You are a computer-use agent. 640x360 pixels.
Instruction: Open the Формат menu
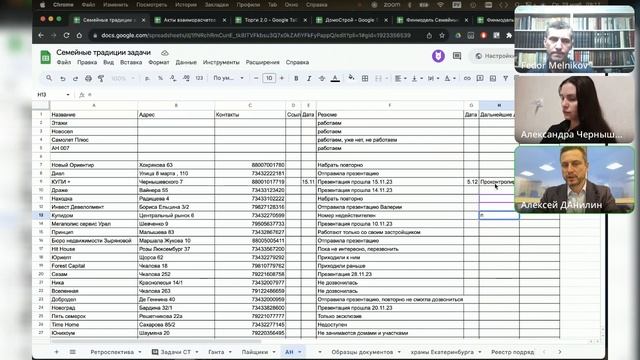(158, 62)
